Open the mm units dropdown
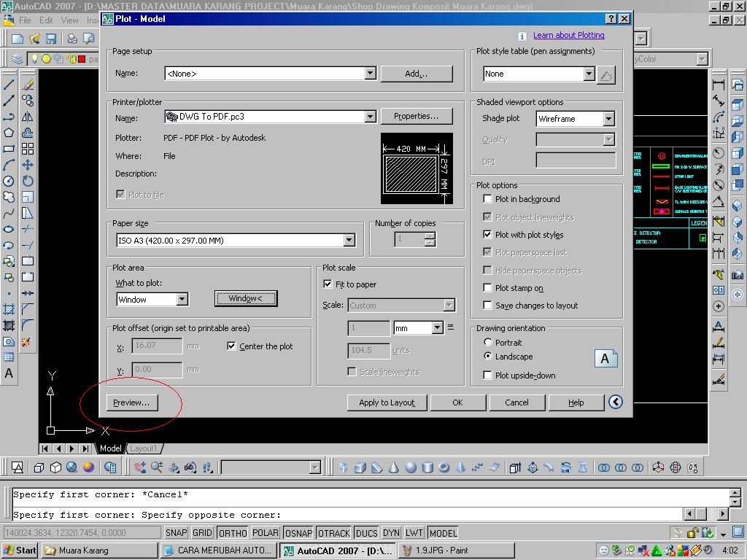Viewport: 747px width, 560px height. point(438,327)
